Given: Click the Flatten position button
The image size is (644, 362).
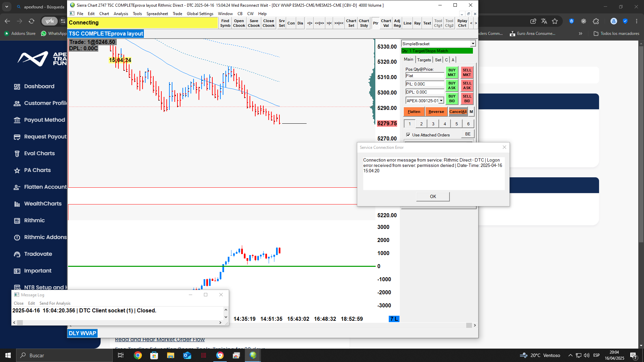Looking at the screenshot, I should pyautogui.click(x=414, y=112).
